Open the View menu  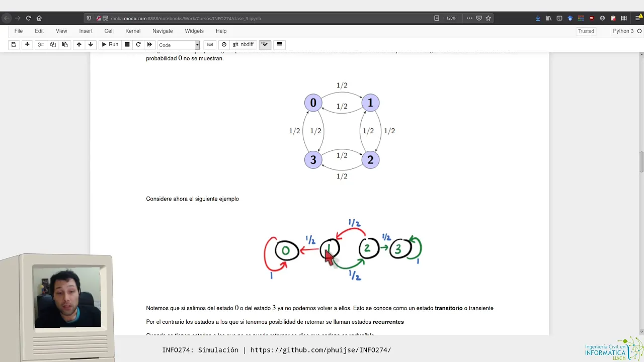61,31
